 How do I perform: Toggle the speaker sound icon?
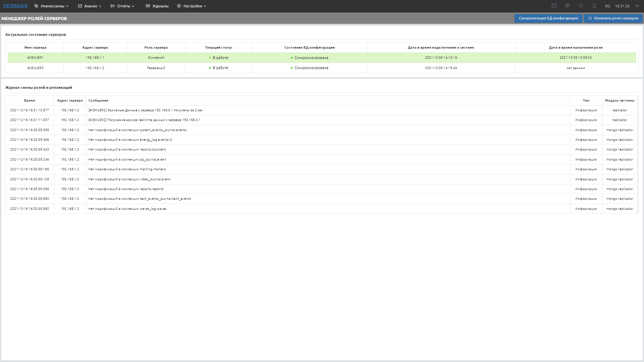click(581, 6)
